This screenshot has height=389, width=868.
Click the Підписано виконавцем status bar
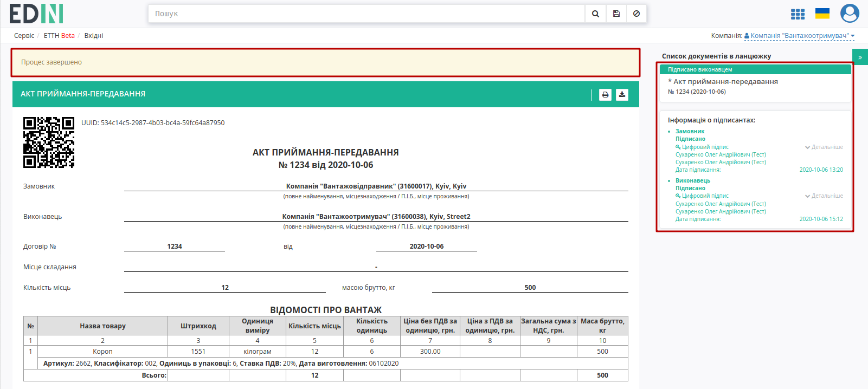[755, 69]
